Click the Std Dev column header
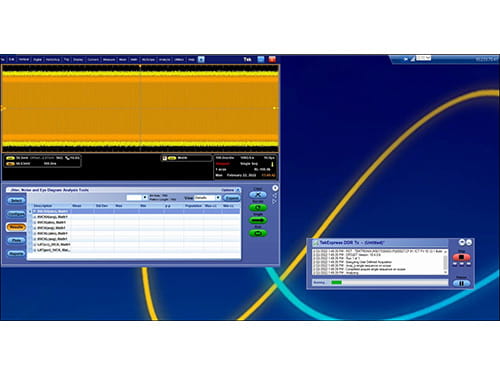This screenshot has height=375, width=500. point(102,206)
